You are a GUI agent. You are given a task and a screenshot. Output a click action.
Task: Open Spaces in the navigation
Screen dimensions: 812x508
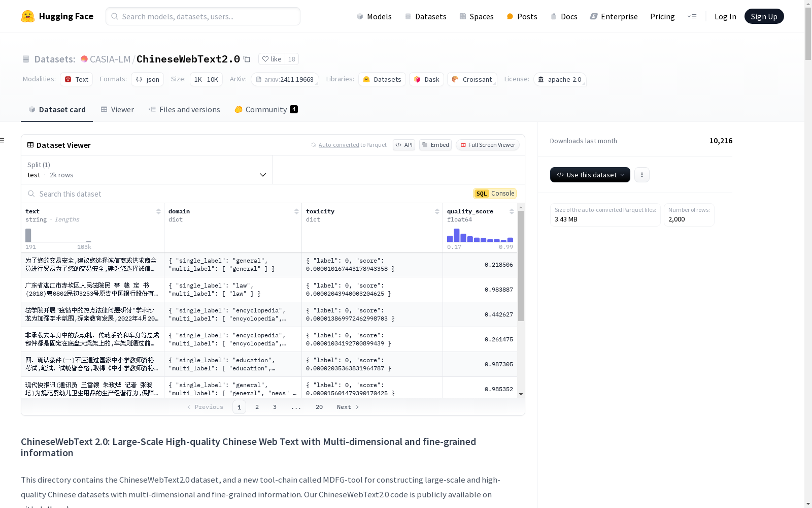[477, 16]
